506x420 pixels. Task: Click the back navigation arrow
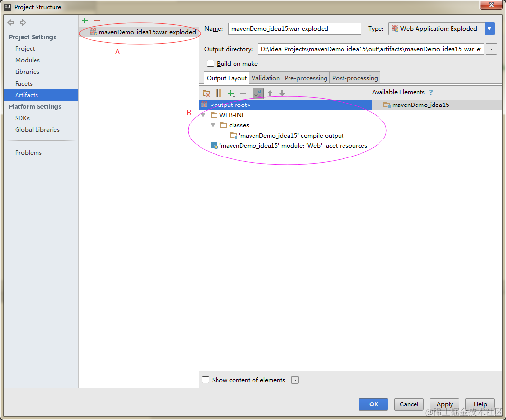(x=11, y=22)
